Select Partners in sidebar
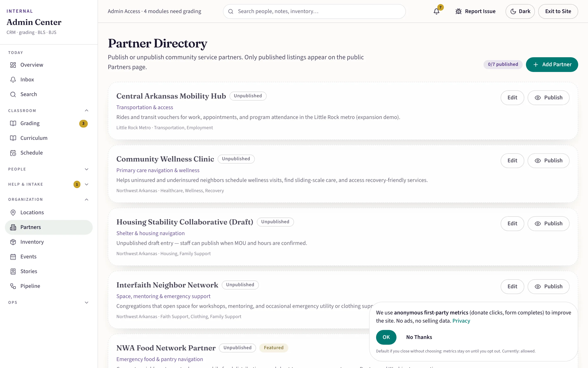588x368 pixels. pyautogui.click(x=49, y=227)
